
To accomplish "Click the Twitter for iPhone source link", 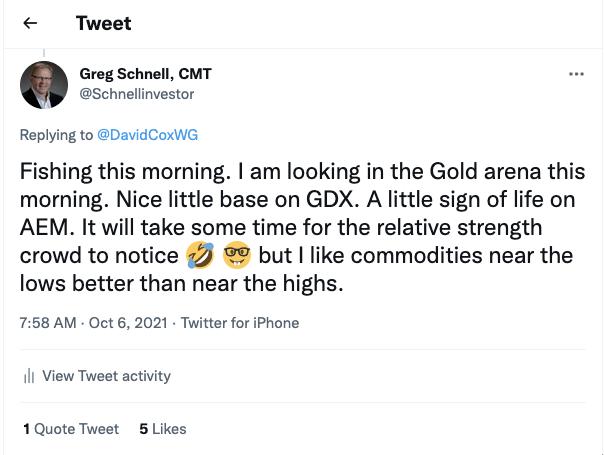I will tap(240, 323).
